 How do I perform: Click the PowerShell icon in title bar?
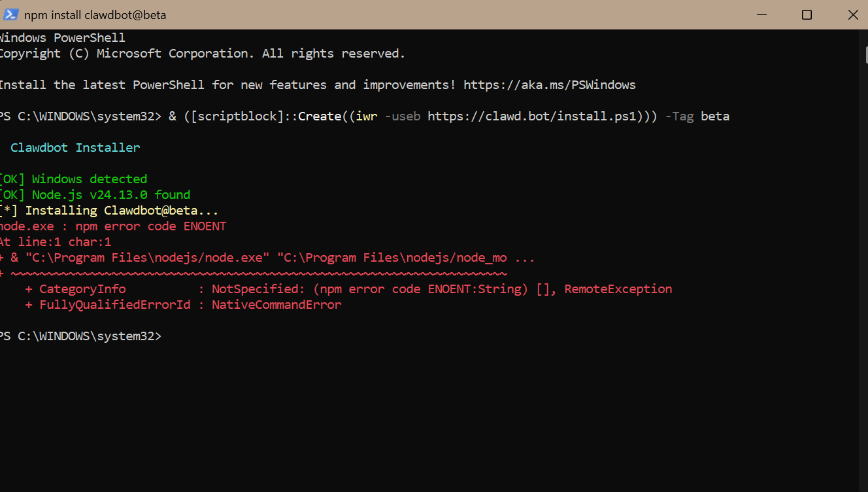[10, 14]
